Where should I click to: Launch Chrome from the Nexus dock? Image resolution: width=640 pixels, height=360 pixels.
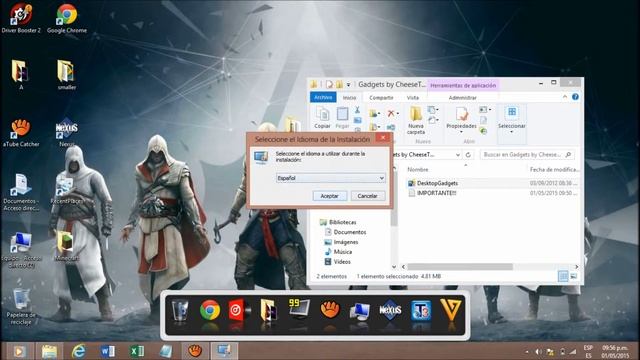point(210,311)
